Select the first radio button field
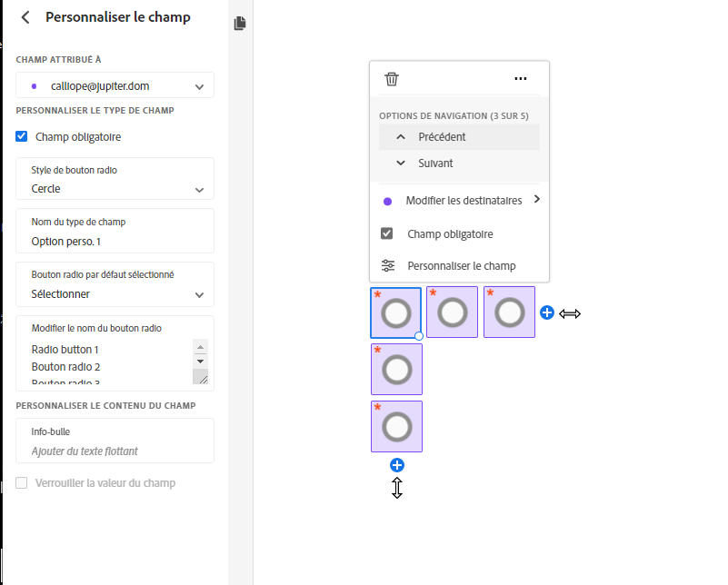 [396, 313]
